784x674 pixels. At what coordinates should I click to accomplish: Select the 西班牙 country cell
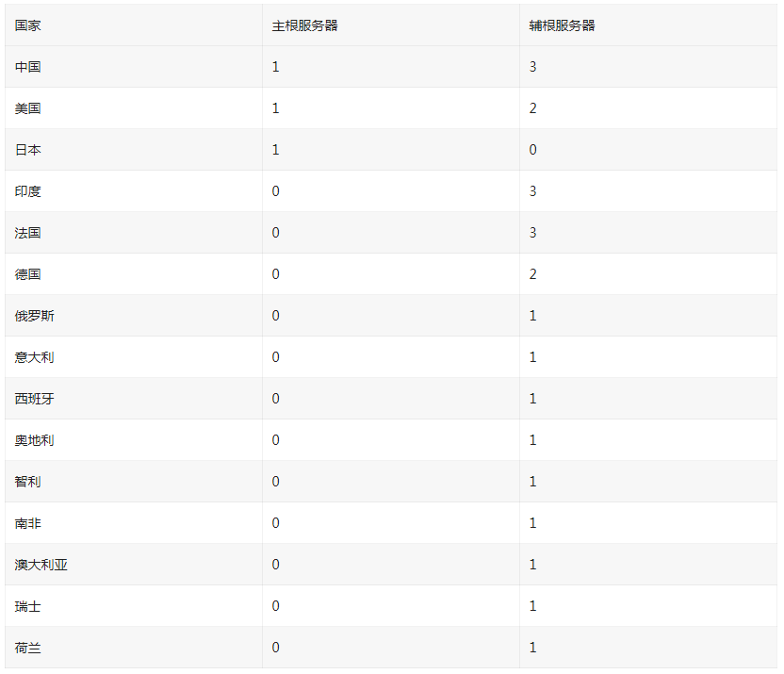35,399
